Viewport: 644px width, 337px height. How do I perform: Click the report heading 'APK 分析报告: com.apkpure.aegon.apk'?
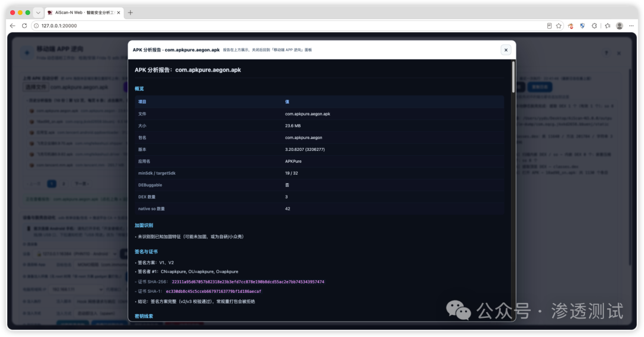point(188,70)
